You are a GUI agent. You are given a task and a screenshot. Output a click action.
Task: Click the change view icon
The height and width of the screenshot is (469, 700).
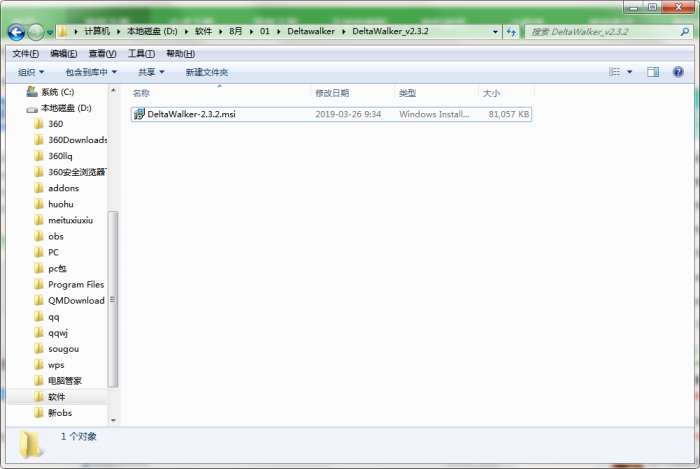pos(614,72)
